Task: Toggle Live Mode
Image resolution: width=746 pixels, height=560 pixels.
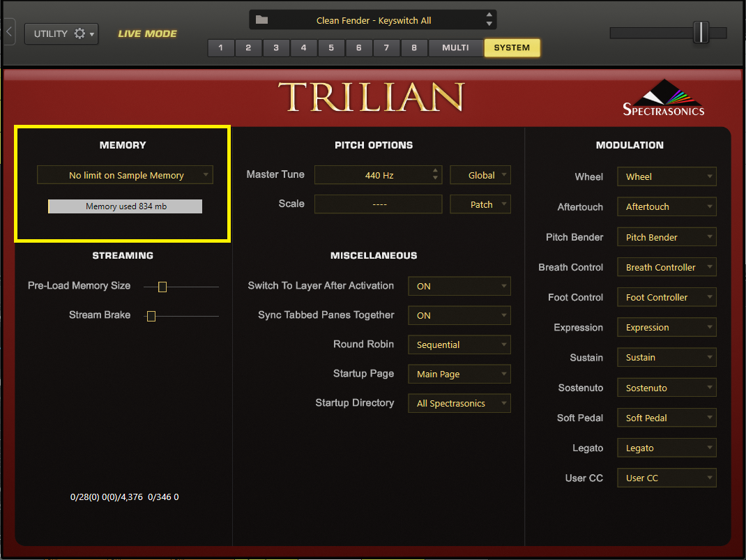Action: (x=147, y=33)
